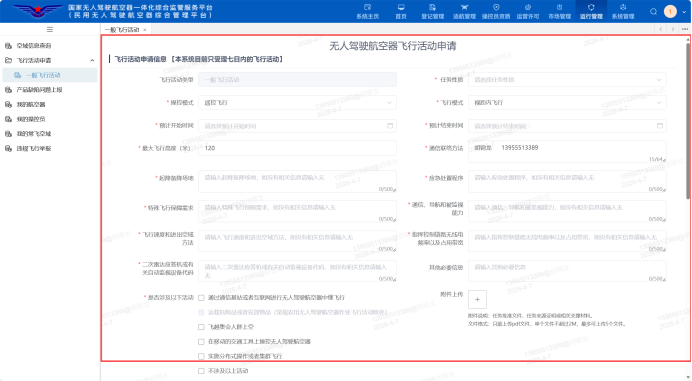The width and height of the screenshot is (692, 381).
Task: Click the 其他必要信息 text area
Action: coord(567,271)
